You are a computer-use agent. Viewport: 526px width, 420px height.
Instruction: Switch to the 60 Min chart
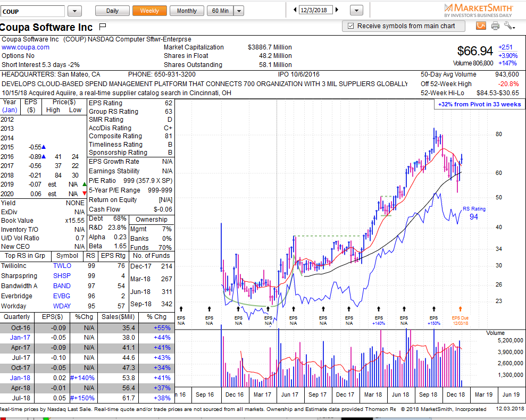coord(220,11)
